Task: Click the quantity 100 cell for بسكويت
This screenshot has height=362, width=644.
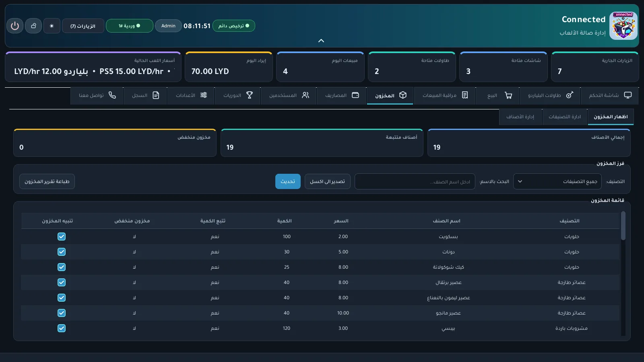Action: tap(287, 237)
